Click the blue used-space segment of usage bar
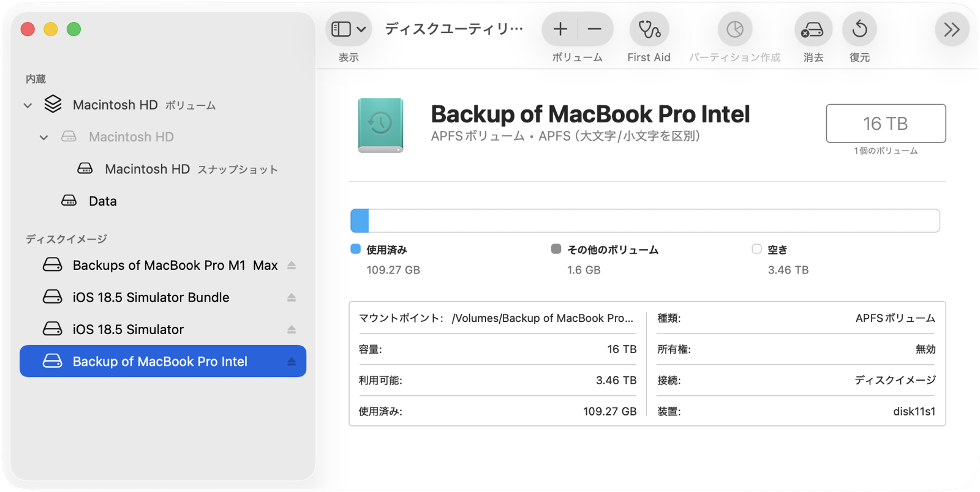 [x=360, y=221]
